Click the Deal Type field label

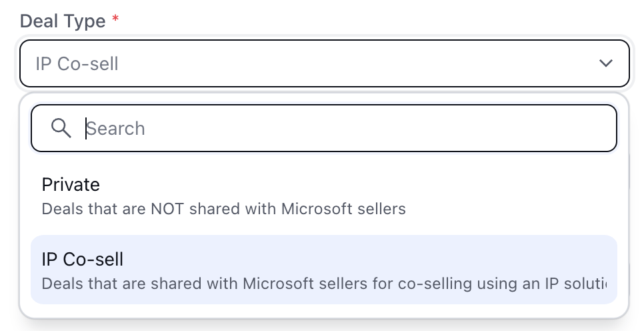pyautogui.click(x=63, y=21)
